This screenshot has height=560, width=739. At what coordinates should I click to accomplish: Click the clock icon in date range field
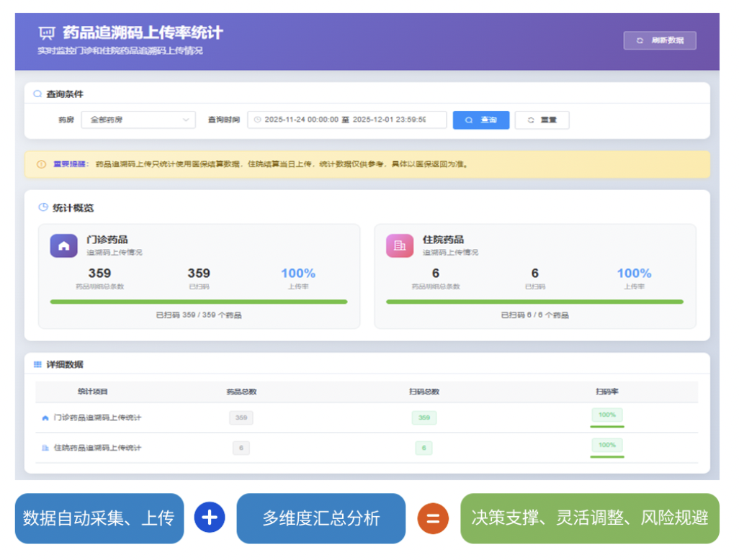pos(257,120)
